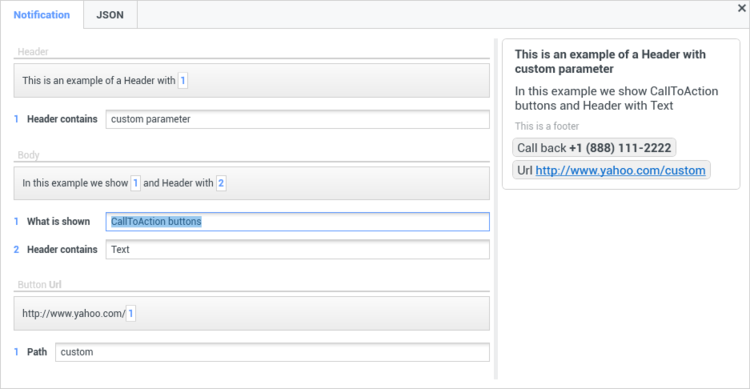Click the vertical divider between panels
Viewport: 750px width, 389px height.
point(496,209)
